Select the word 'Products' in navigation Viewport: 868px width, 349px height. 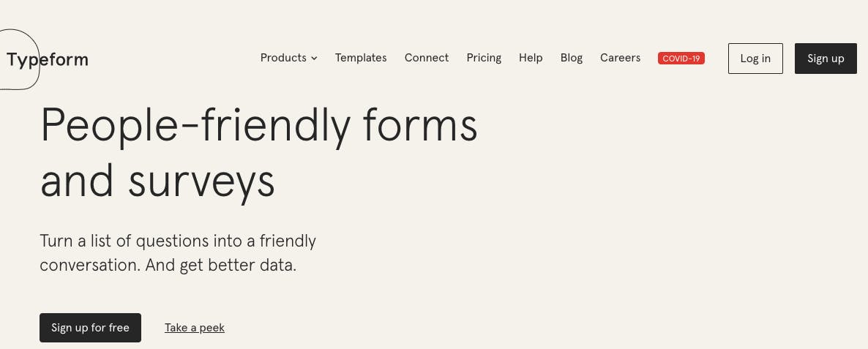click(x=283, y=58)
